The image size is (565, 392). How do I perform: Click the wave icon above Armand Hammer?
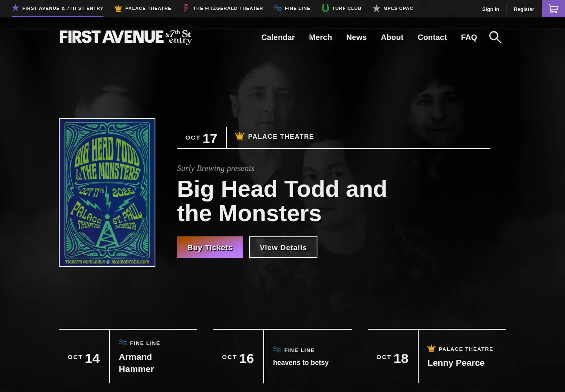[x=123, y=343]
